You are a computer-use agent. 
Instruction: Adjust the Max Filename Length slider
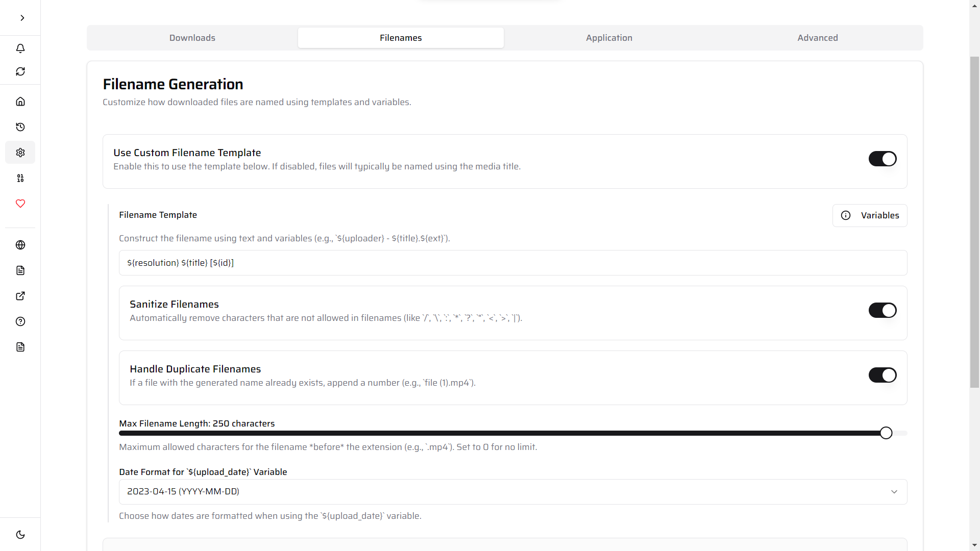tap(886, 433)
